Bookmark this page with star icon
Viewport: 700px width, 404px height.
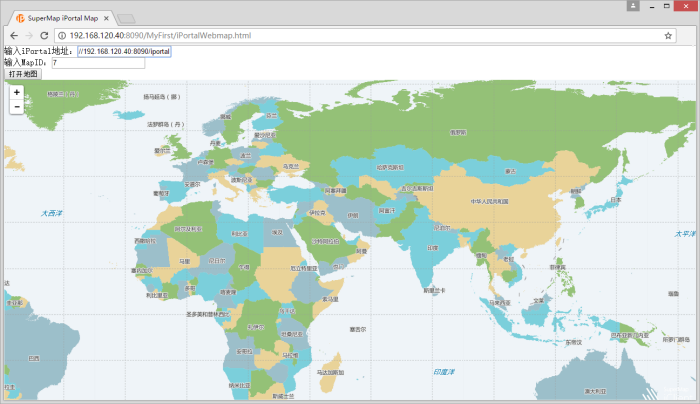click(667, 35)
